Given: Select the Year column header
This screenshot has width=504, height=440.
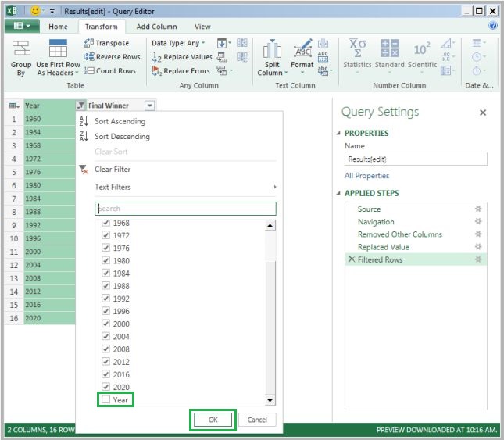Looking at the screenshot, I should (x=49, y=106).
